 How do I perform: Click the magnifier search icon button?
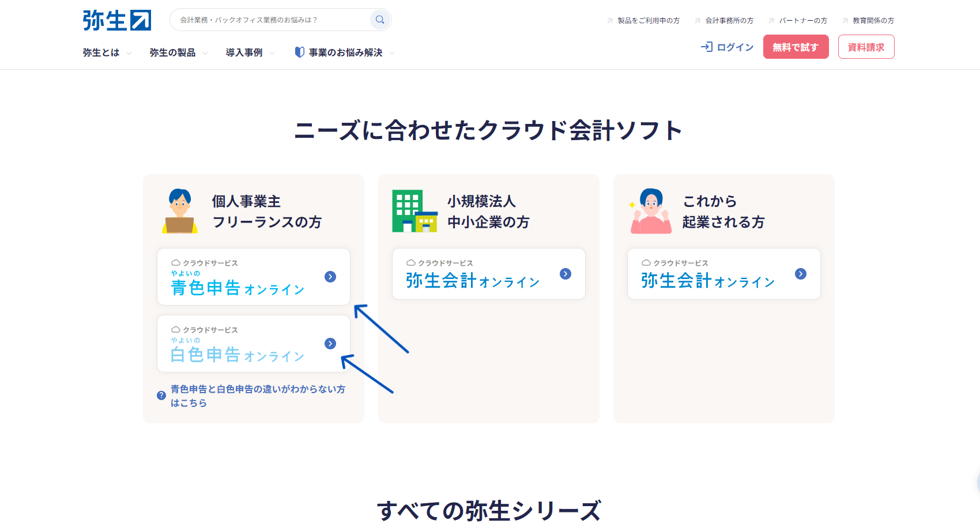[380, 20]
